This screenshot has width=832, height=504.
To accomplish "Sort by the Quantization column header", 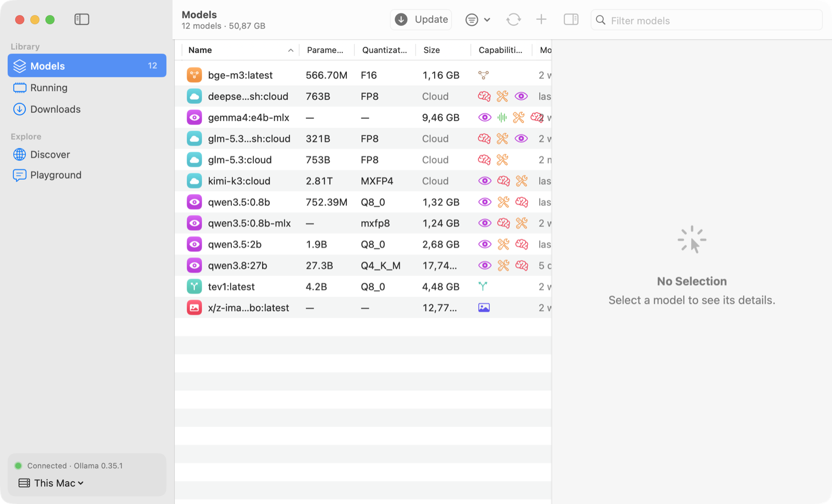I will coord(385,50).
